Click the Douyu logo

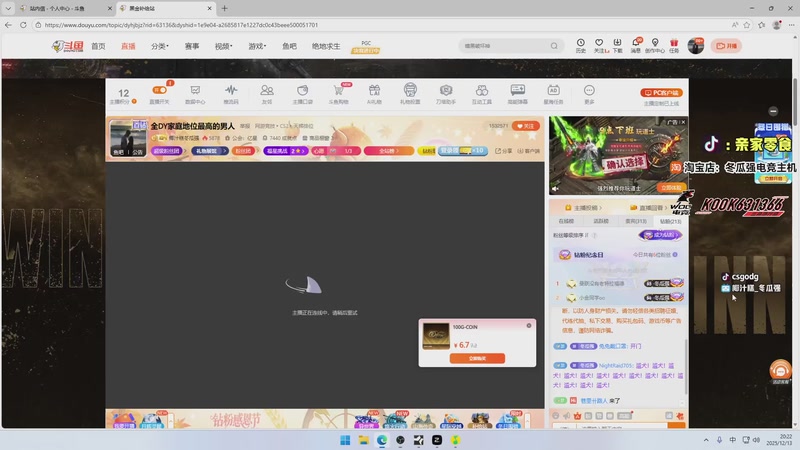pos(68,46)
